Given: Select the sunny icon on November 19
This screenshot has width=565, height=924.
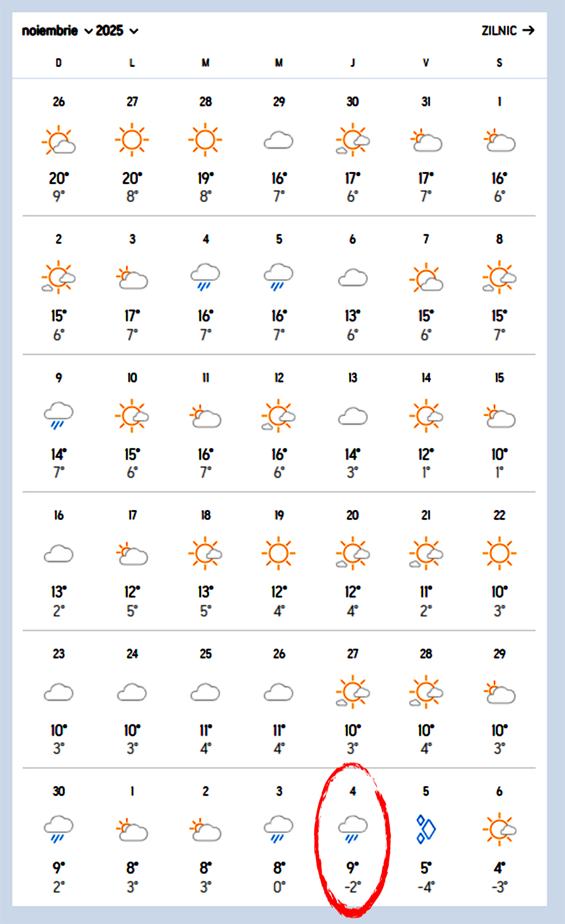Looking at the screenshot, I should 278,553.
